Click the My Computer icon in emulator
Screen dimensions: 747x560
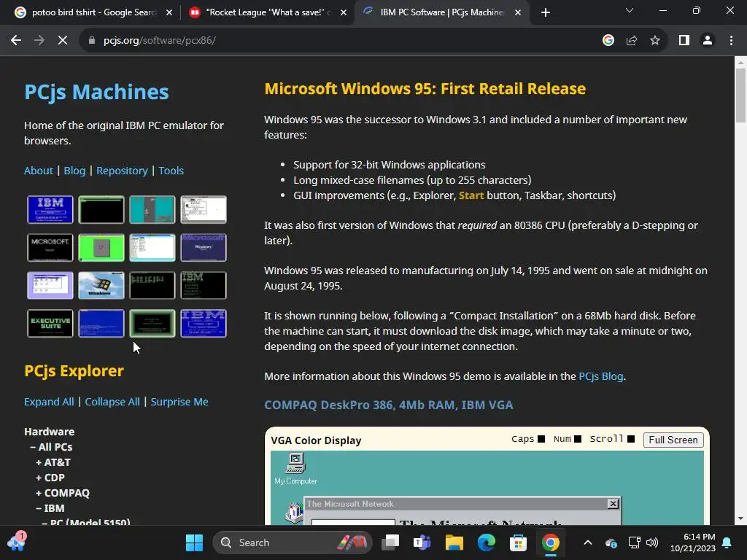tap(295, 469)
